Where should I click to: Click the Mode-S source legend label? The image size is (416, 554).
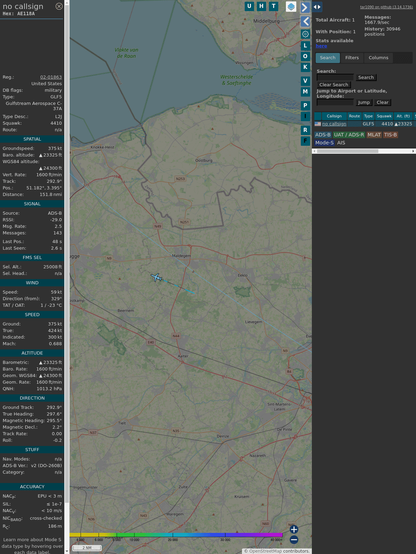coord(324,143)
